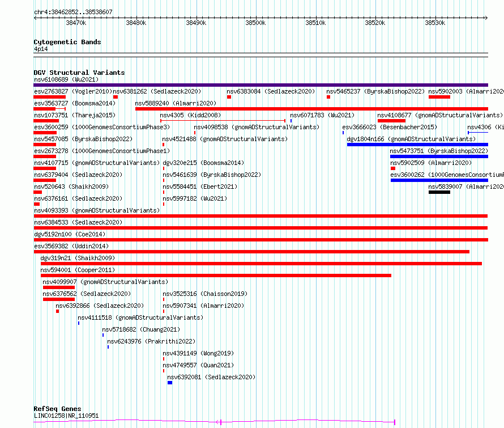Open nsv5584451 (Ebert2021) variant
This screenshot has height=428, width=504.
(200, 187)
